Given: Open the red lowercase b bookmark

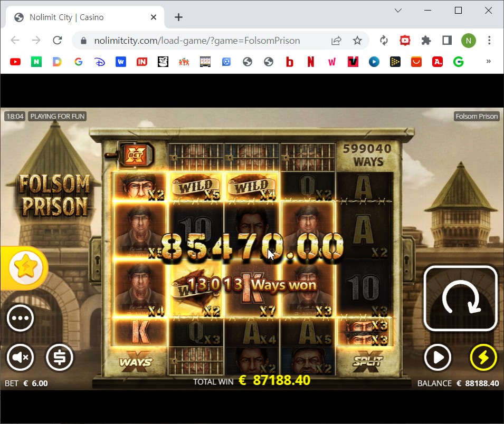Looking at the screenshot, I should tap(290, 62).
